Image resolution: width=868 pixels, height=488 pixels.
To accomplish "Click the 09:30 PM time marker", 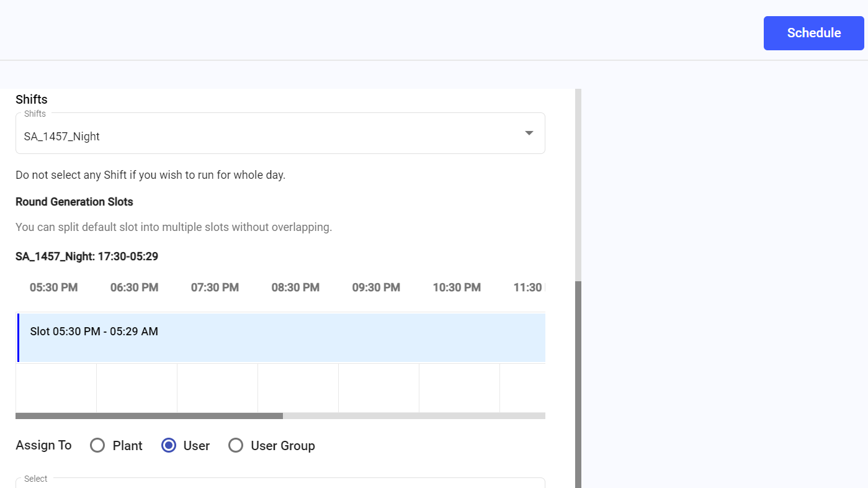I will pos(377,287).
